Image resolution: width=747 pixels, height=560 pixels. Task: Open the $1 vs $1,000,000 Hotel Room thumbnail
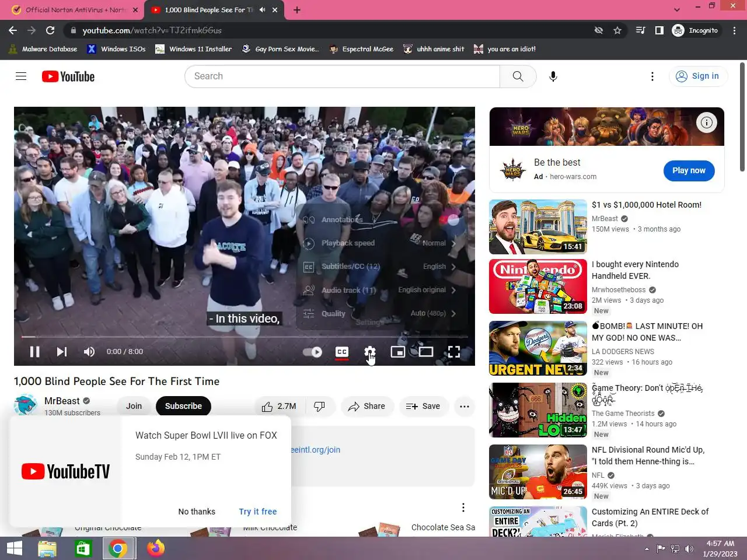coord(538,227)
